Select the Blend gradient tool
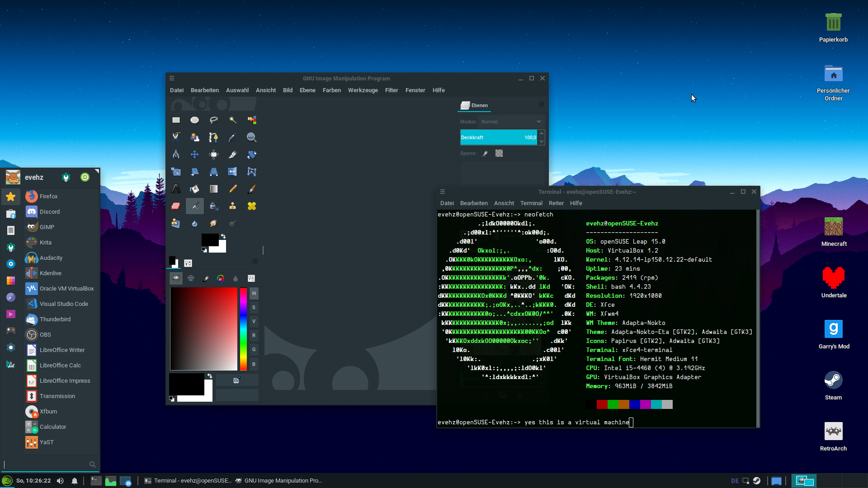868x488 pixels. coord(214,189)
